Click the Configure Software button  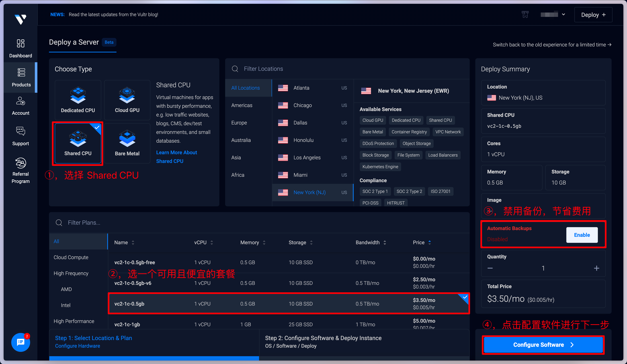543,345
